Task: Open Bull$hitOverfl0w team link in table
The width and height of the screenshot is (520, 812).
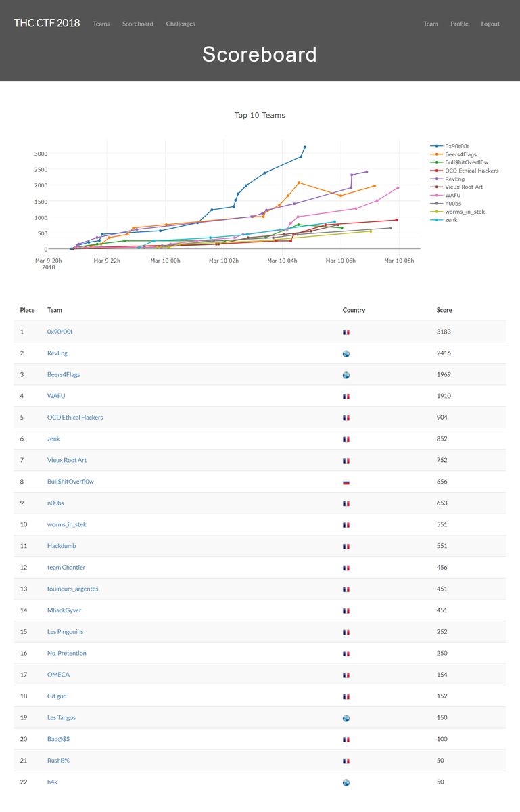Action: point(70,482)
